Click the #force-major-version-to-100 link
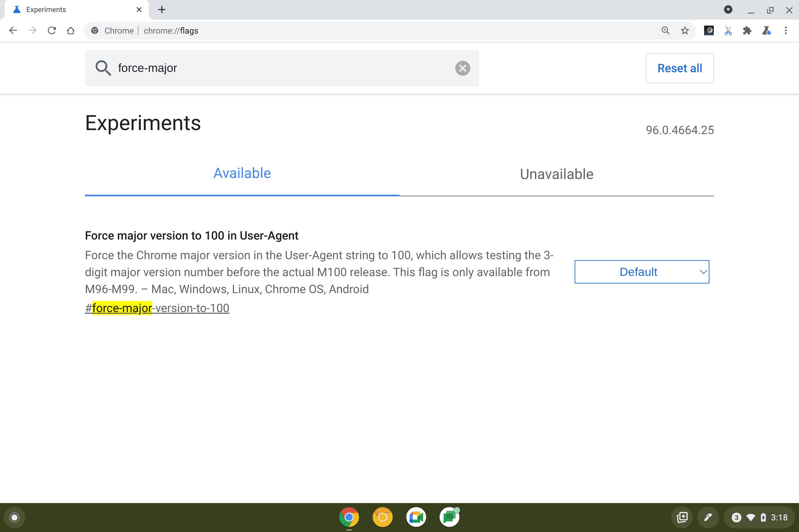This screenshot has height=532, width=799. (157, 307)
